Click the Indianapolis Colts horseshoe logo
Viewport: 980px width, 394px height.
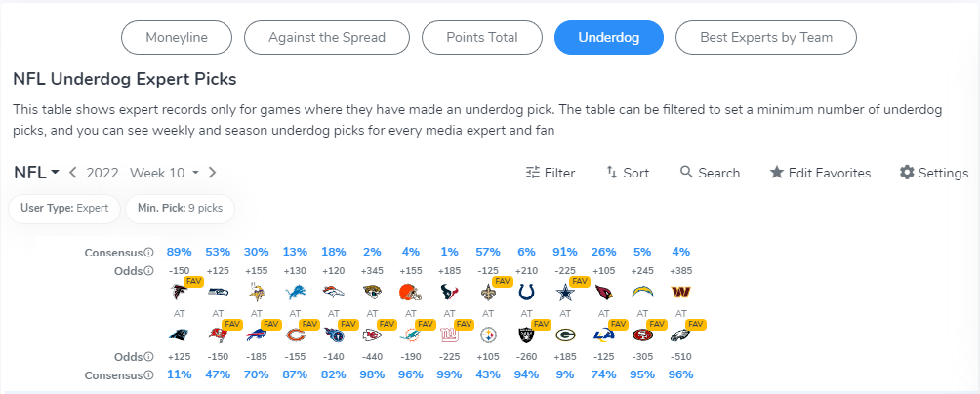[x=527, y=292]
